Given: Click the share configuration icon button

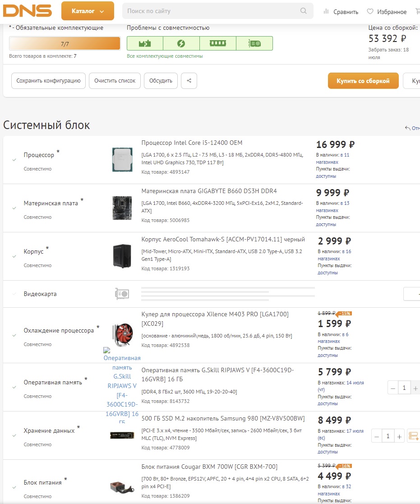Looking at the screenshot, I should pos(189,81).
